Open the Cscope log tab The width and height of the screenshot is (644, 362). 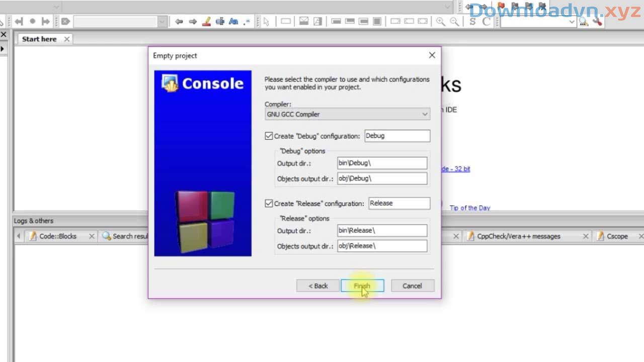617,236
